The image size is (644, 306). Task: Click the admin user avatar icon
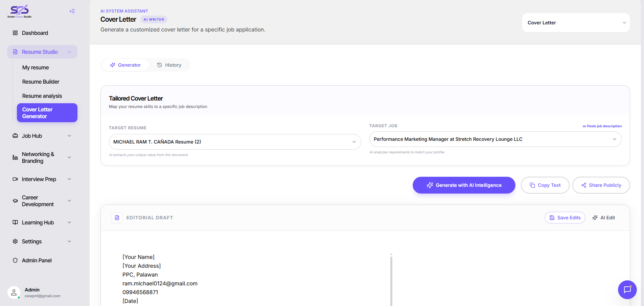point(14,293)
